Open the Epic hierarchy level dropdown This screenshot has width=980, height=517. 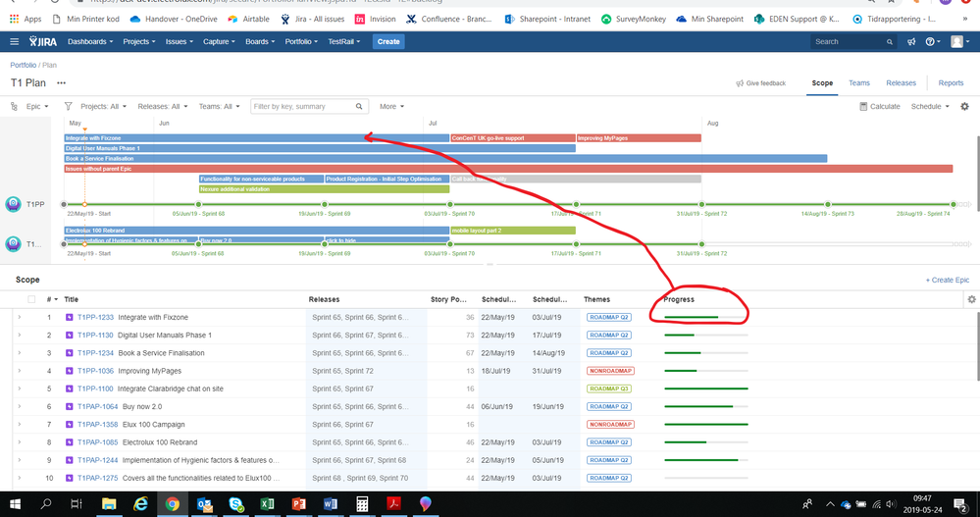click(37, 106)
